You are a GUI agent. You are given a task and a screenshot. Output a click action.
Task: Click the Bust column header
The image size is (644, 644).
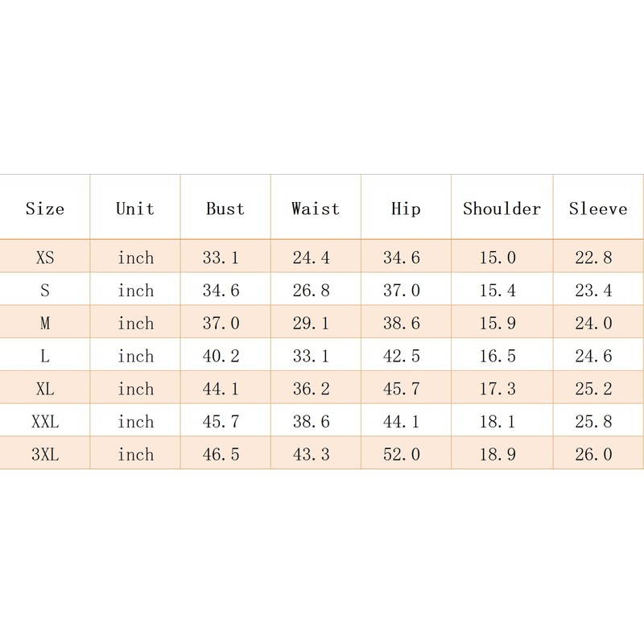click(225, 209)
